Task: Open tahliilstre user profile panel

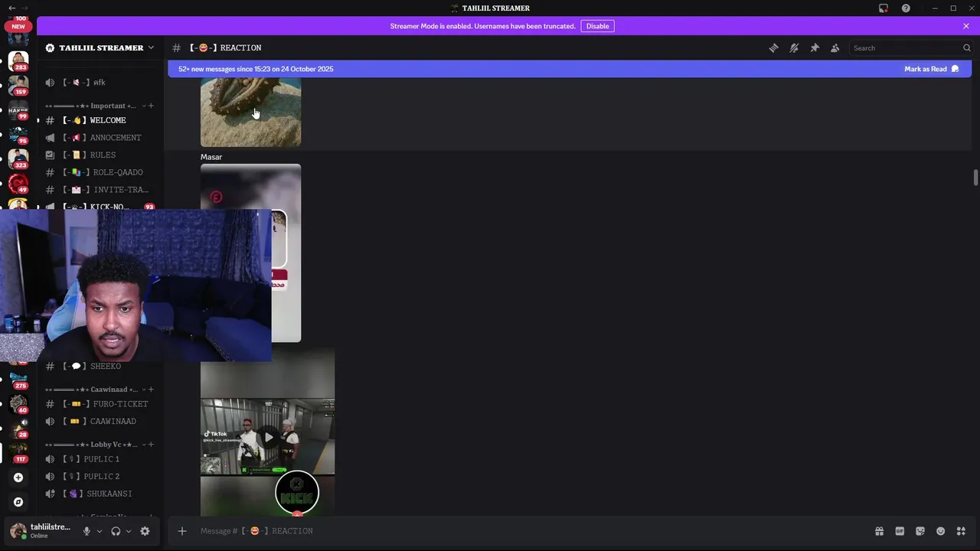Action: [41, 531]
